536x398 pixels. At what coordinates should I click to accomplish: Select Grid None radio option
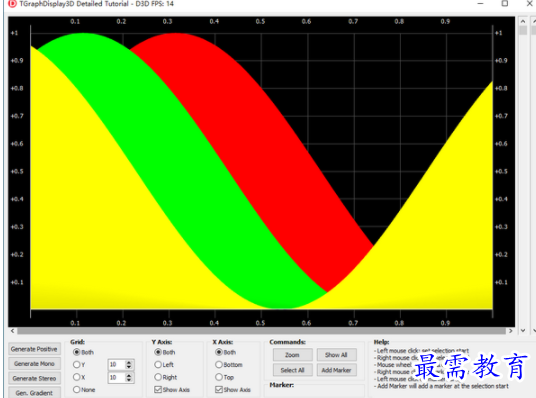(84, 390)
